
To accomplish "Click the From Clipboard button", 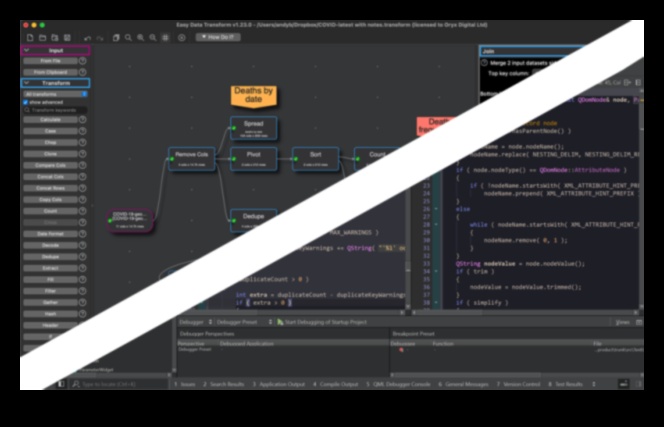I will click(50, 72).
